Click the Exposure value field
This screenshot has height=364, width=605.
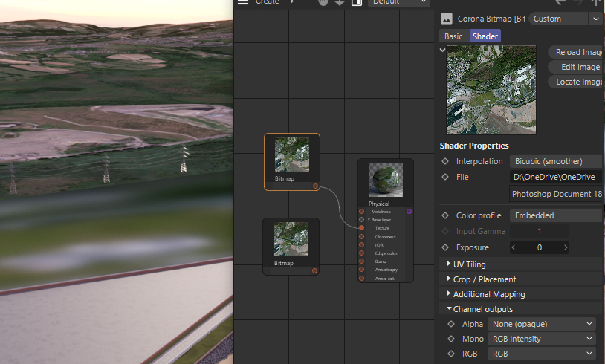540,247
